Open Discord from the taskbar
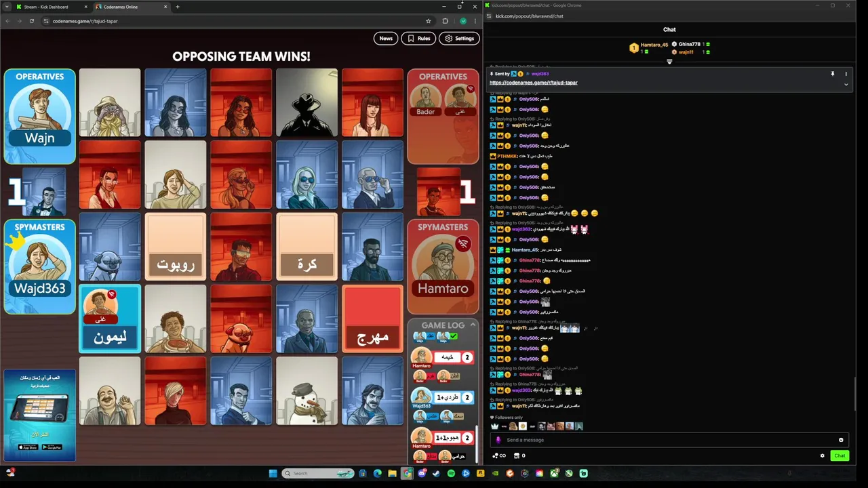 [x=422, y=473]
